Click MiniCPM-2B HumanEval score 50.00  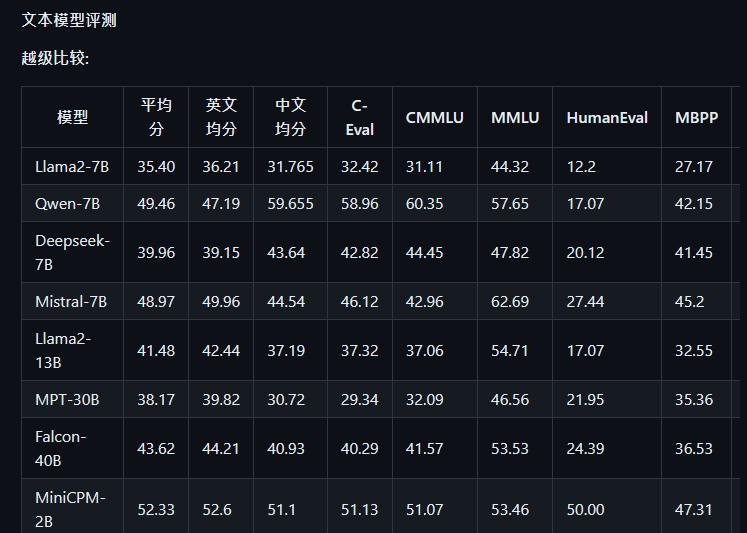click(x=585, y=510)
